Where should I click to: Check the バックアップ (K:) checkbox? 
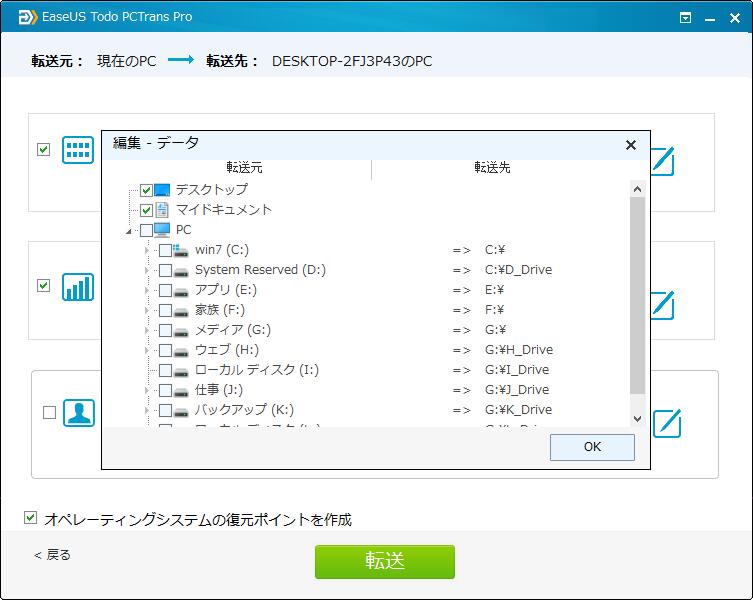[165, 410]
